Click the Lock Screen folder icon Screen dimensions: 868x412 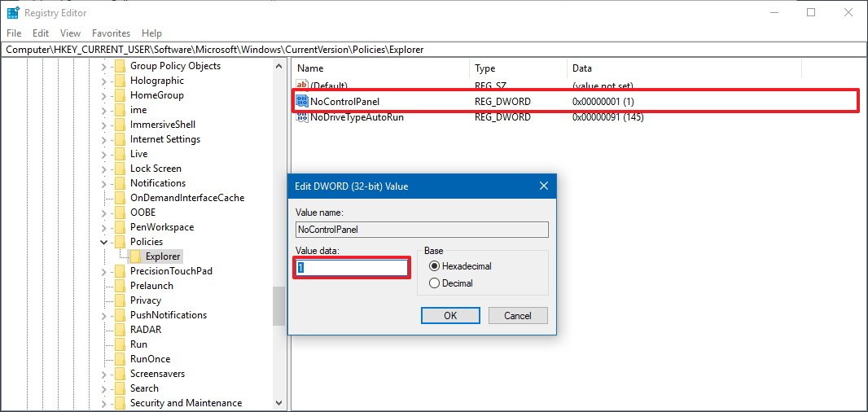(121, 169)
